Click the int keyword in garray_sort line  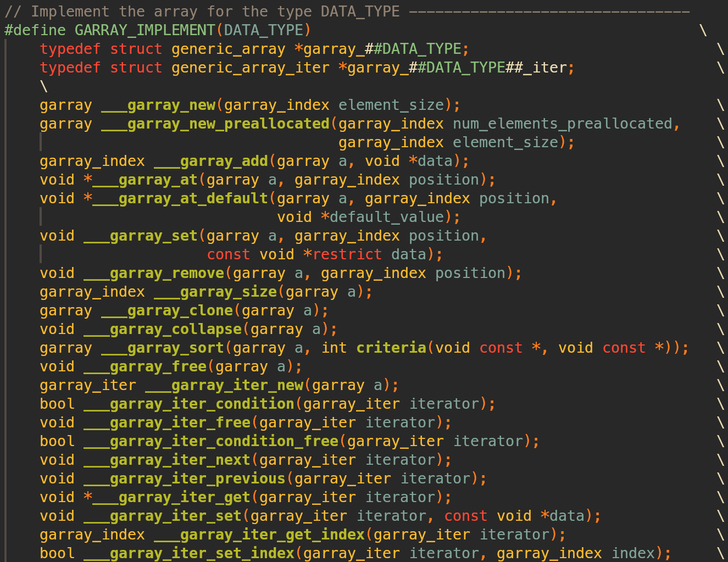(x=334, y=348)
